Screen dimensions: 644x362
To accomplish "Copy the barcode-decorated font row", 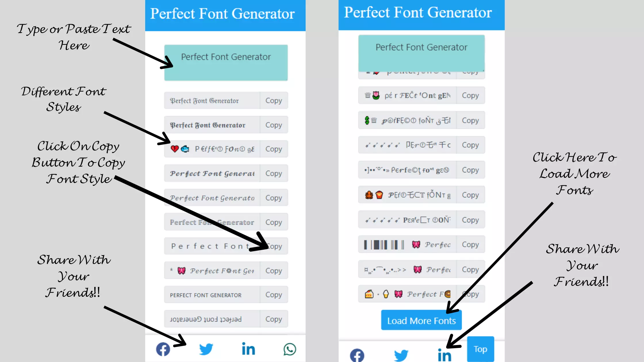I will pos(470,244).
